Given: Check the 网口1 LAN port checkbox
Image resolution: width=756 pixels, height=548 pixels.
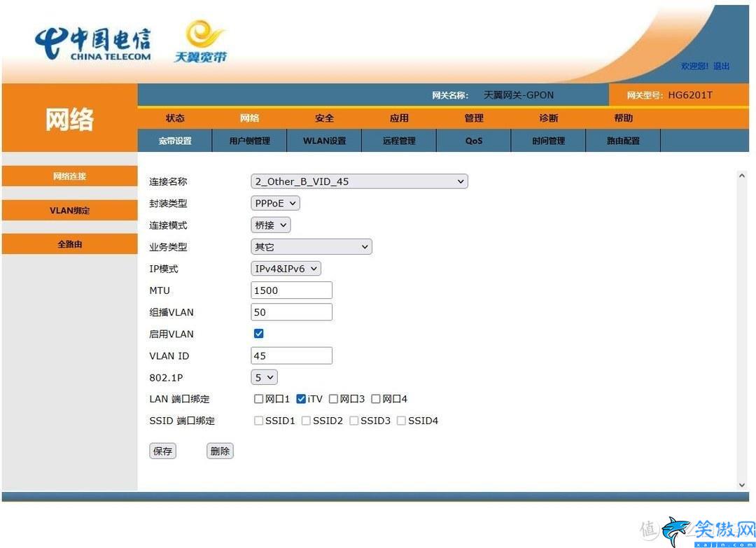Looking at the screenshot, I should tap(258, 399).
